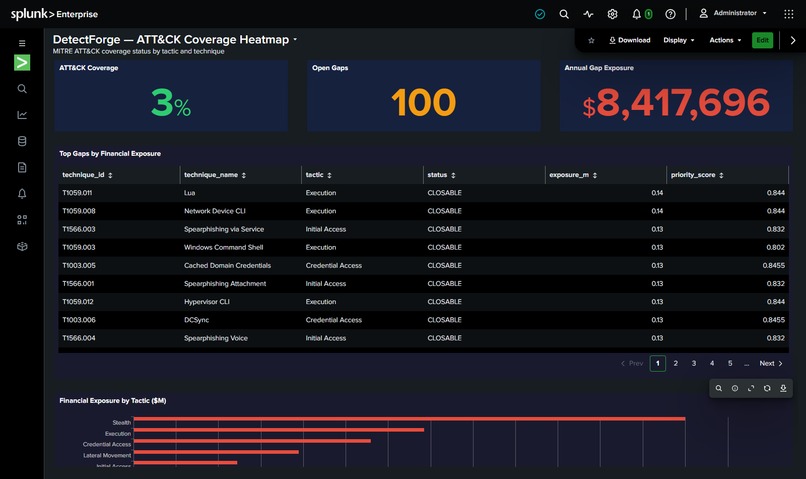Open the settings gear icon
The height and width of the screenshot is (479, 806).
(612, 14)
